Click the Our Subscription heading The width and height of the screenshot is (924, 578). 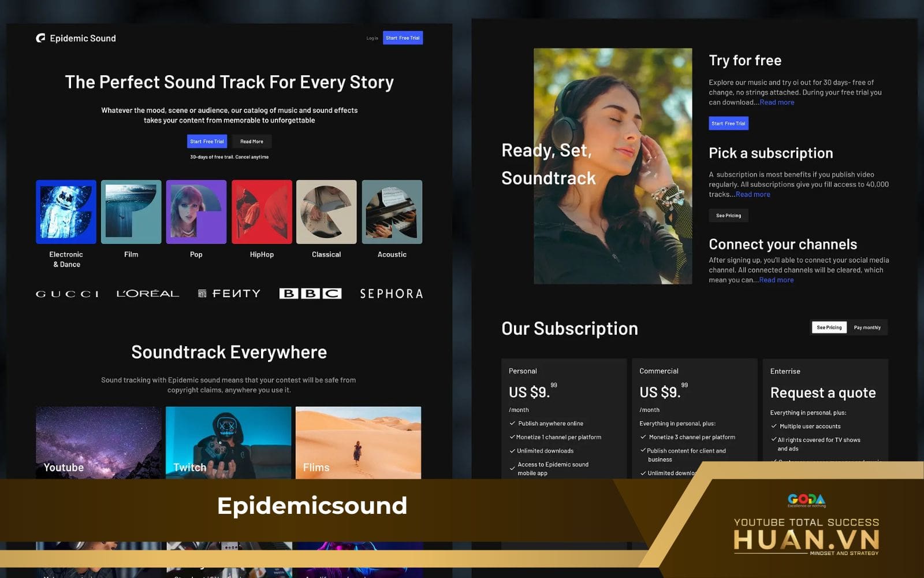tap(569, 329)
